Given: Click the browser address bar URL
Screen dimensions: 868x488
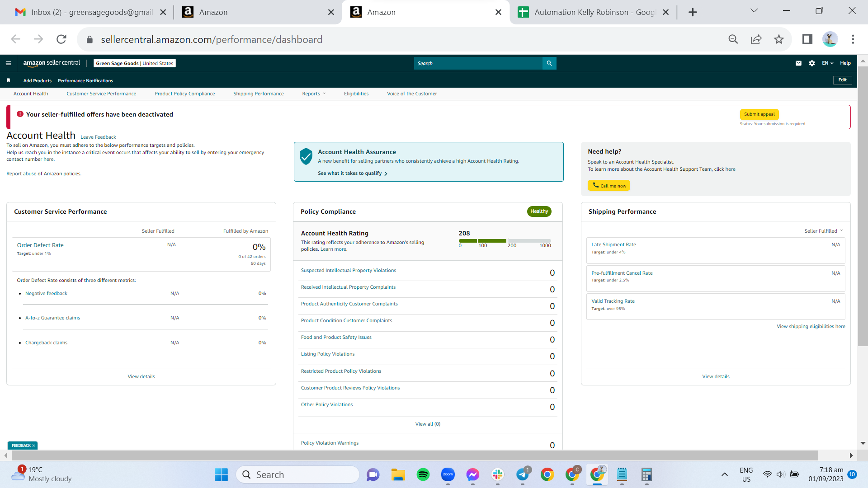Looking at the screenshot, I should 212,40.
